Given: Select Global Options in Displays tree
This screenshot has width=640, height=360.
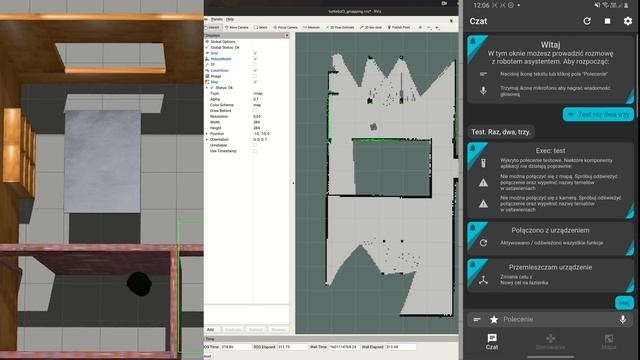Looking at the screenshot, I should tap(223, 42).
